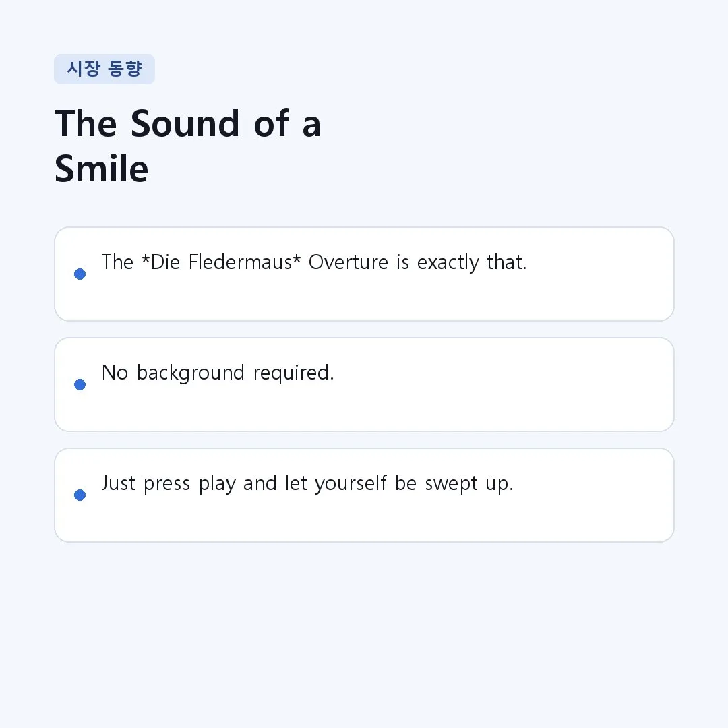
Task: Click the 시장 text in the badge
Action: (x=84, y=69)
